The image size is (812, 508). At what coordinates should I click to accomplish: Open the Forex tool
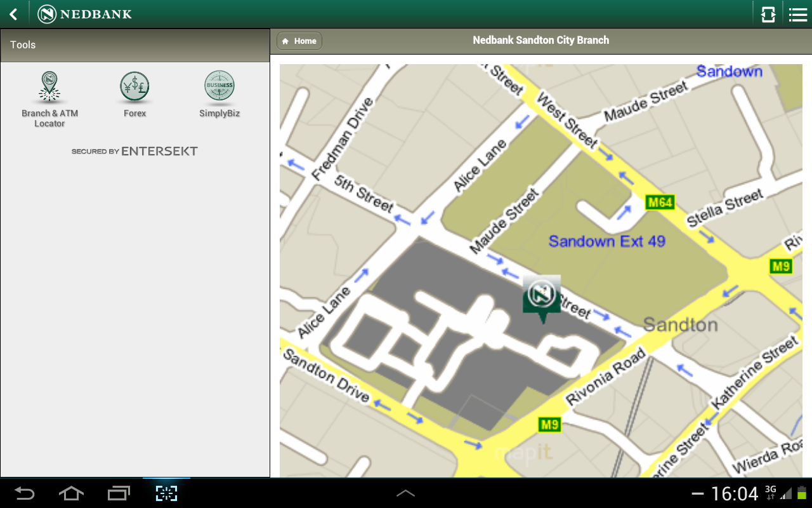pos(134,95)
